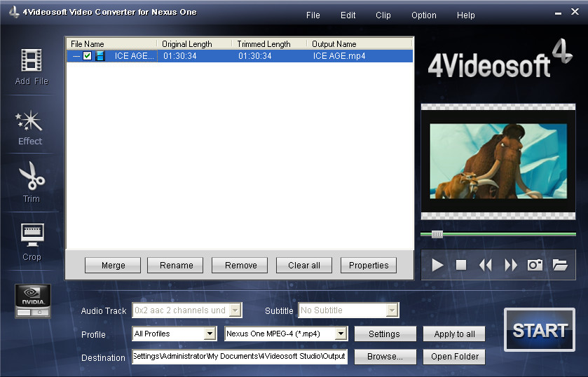Play the preview video

click(x=437, y=265)
